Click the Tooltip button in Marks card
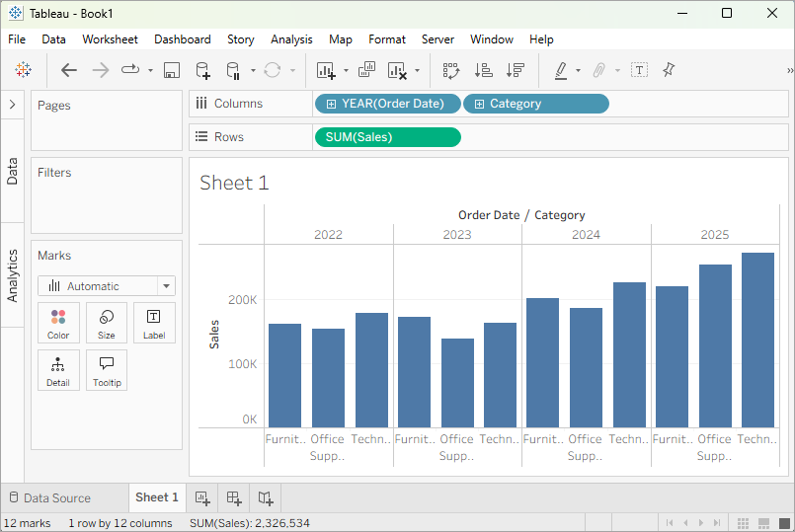The height and width of the screenshot is (532, 795). (107, 370)
